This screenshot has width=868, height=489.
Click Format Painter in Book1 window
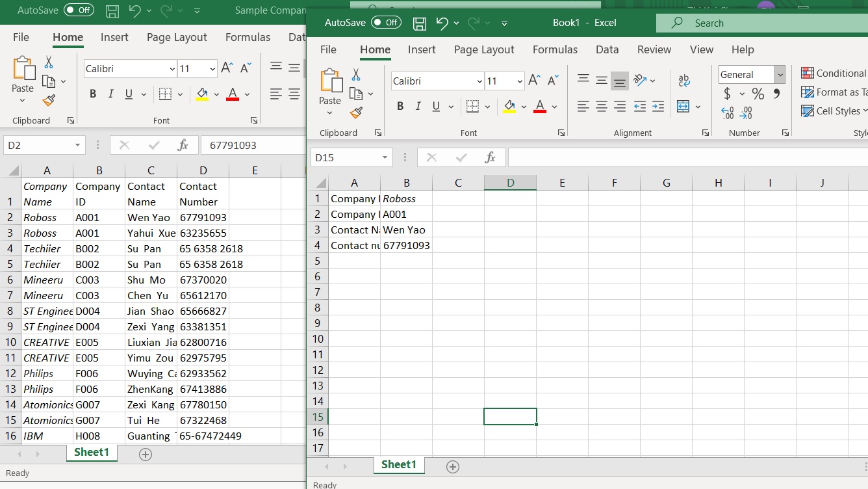click(355, 112)
